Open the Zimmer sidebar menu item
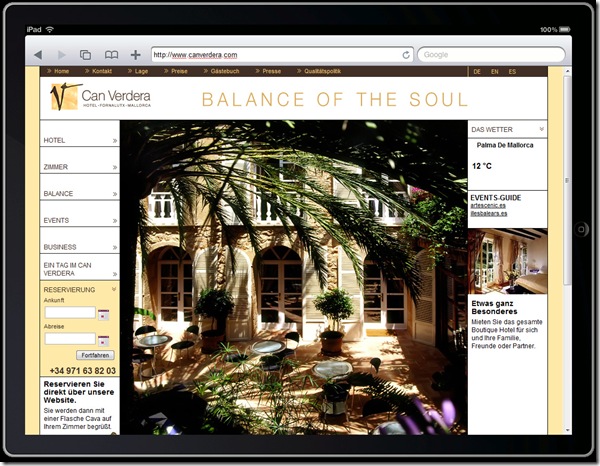The height and width of the screenshot is (466, 600). point(80,167)
